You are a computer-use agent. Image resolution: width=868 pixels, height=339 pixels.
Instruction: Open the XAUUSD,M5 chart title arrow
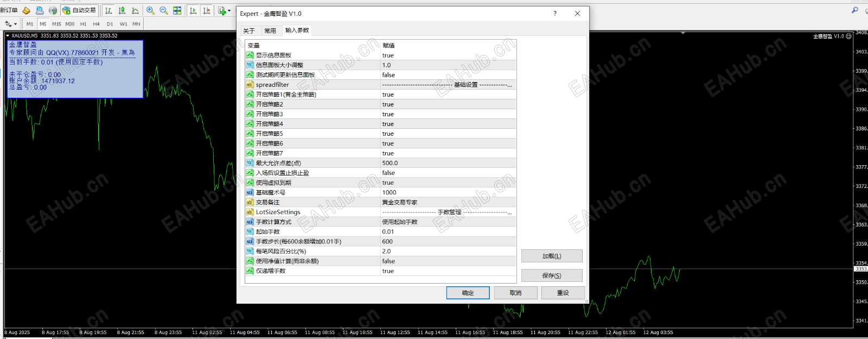point(8,36)
